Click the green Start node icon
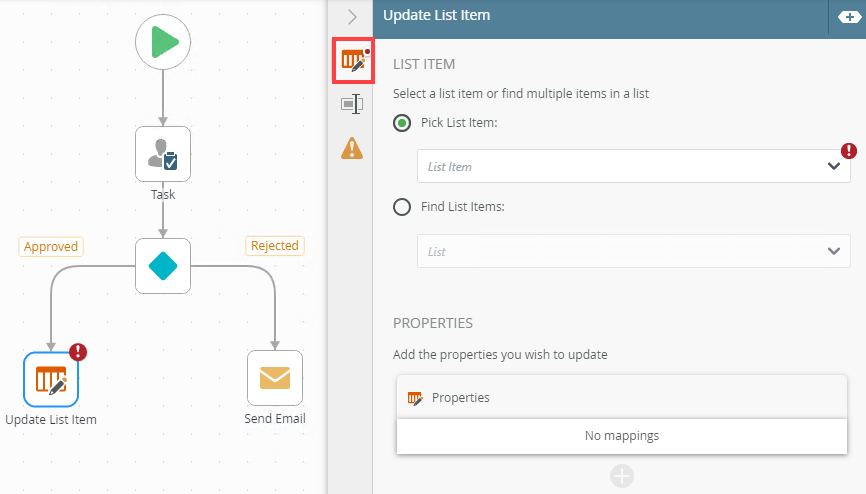 pos(163,41)
